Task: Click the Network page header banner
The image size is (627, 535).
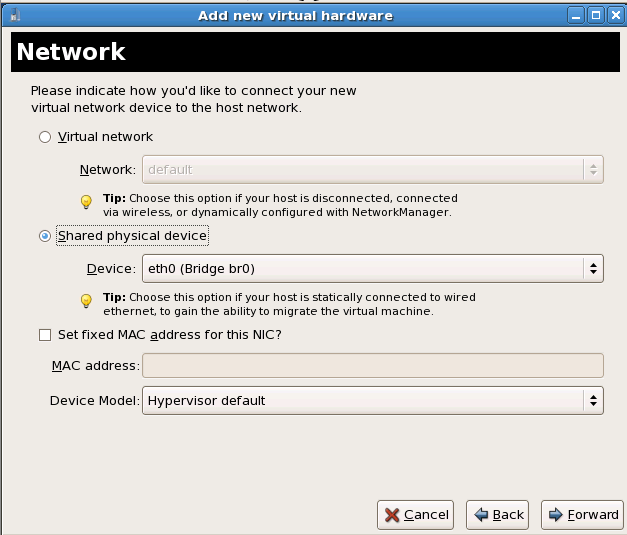Action: pyautogui.click(x=313, y=53)
